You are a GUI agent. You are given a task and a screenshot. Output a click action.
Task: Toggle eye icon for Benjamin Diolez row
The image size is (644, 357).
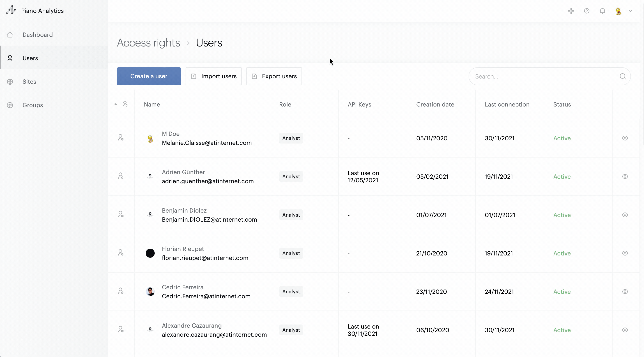[x=625, y=215]
